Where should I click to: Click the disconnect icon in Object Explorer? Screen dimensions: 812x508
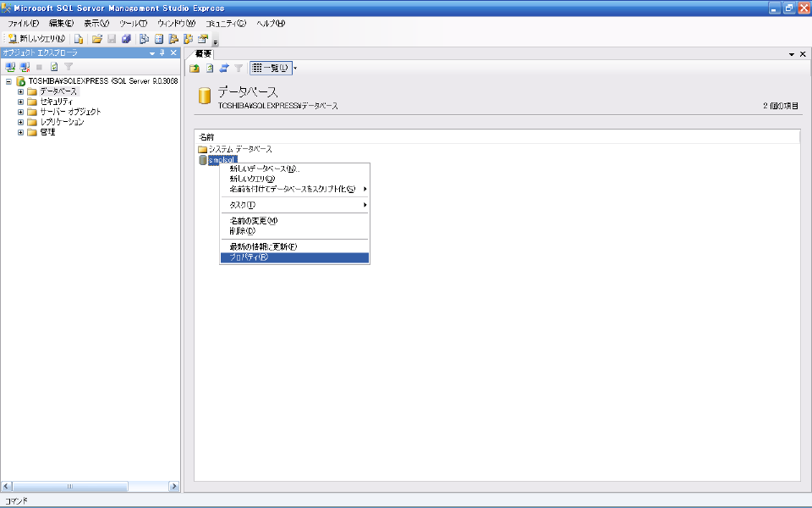[25, 67]
